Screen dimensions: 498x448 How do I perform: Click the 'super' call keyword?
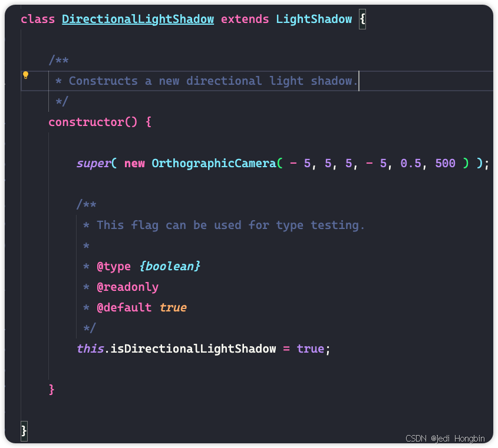pyautogui.click(x=94, y=164)
